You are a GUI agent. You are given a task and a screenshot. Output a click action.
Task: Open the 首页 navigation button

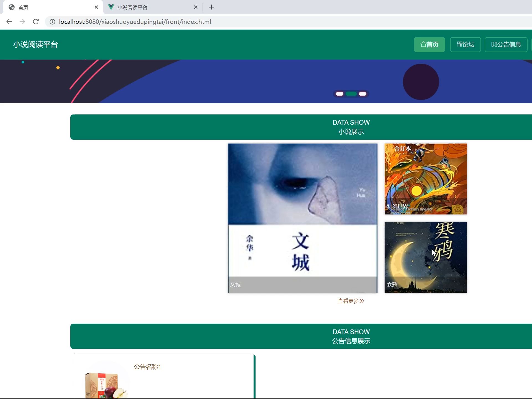tap(429, 45)
